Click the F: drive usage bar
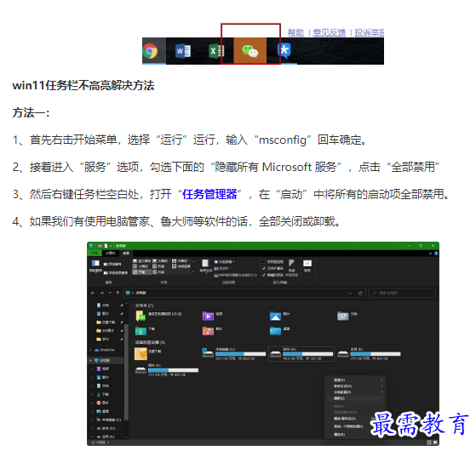476x451 pixels. pos(174,370)
